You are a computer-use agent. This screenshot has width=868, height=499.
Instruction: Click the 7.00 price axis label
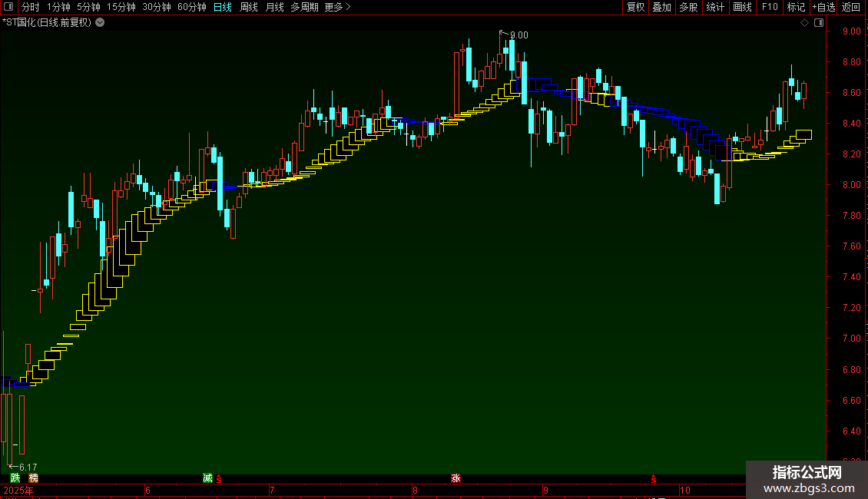851,338
